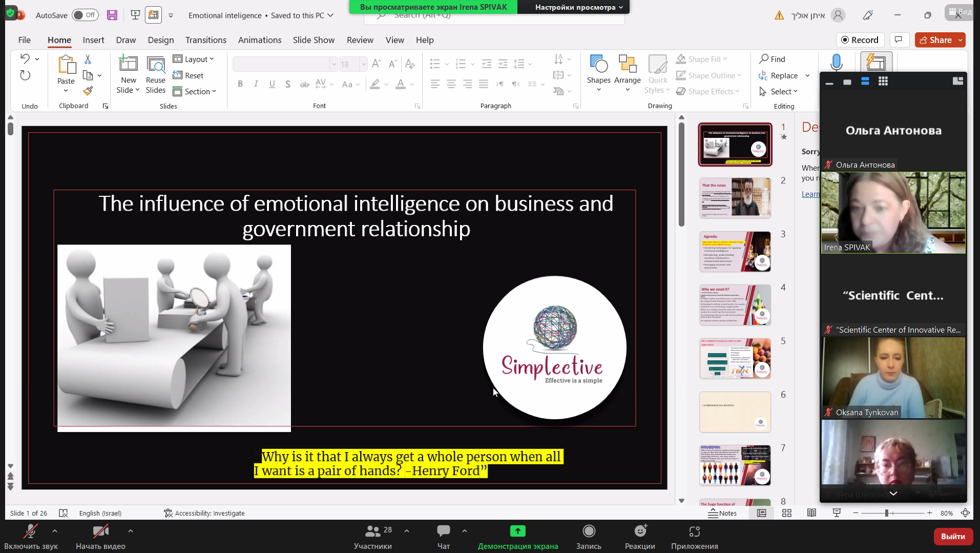Click the Share button
The width and height of the screenshot is (980, 553).
pyautogui.click(x=935, y=40)
